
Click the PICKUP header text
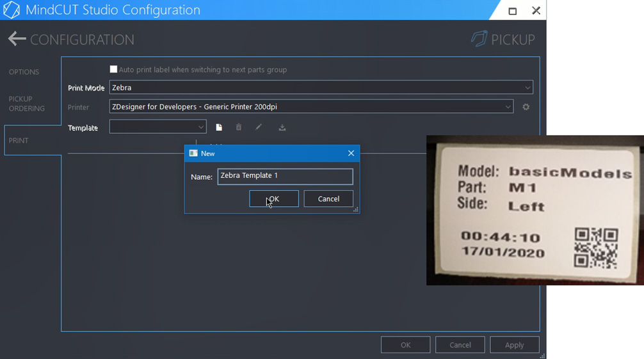[513, 40]
